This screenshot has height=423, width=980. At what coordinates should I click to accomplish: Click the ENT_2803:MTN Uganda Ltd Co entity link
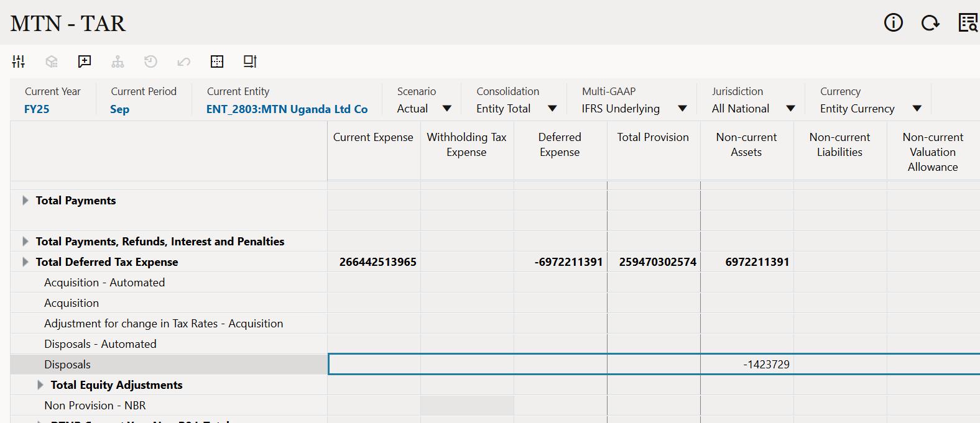(287, 109)
